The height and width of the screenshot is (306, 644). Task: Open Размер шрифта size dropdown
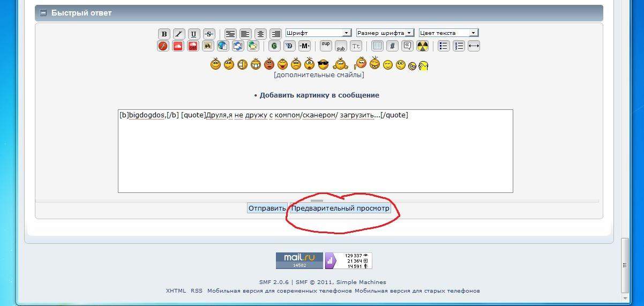coord(385,33)
